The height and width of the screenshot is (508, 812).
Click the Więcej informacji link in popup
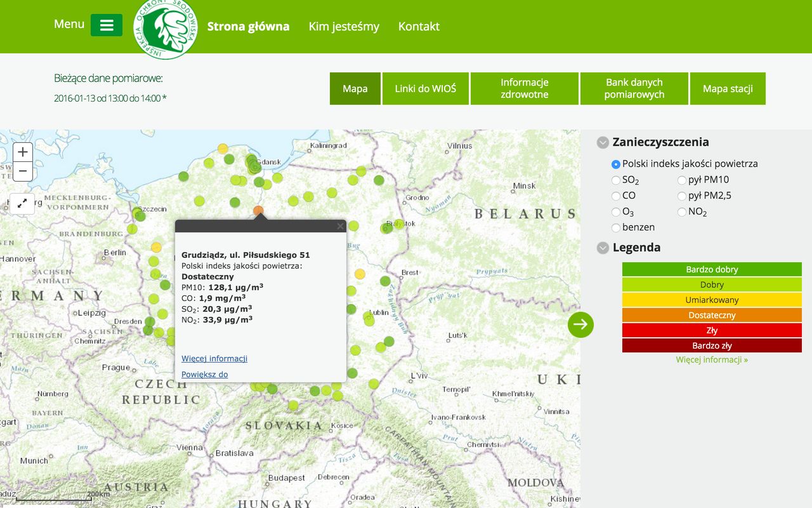point(214,359)
